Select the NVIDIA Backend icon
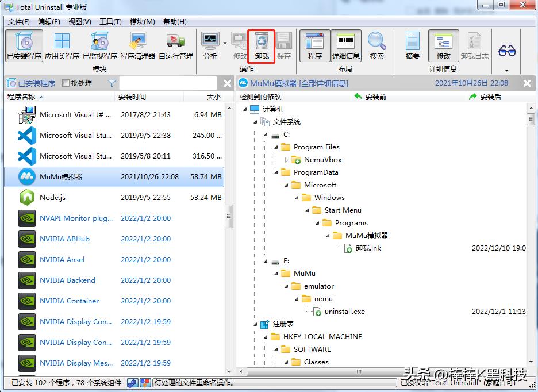538x392 pixels. click(x=27, y=280)
